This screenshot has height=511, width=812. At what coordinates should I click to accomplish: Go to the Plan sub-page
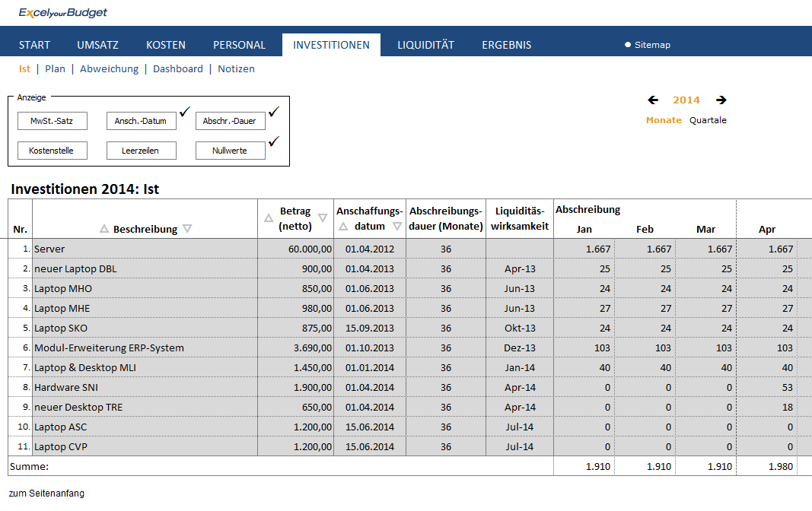(55, 68)
